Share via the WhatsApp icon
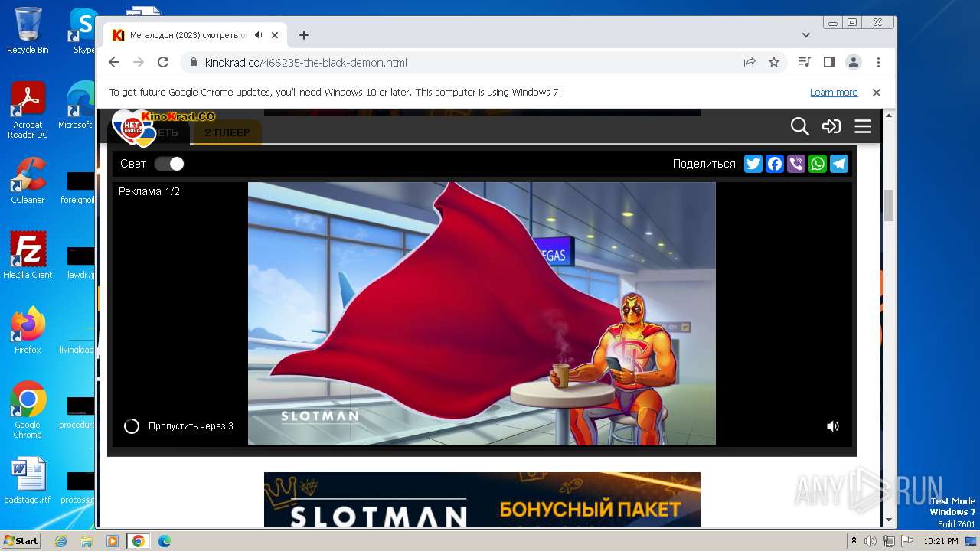980x551 pixels. click(818, 164)
